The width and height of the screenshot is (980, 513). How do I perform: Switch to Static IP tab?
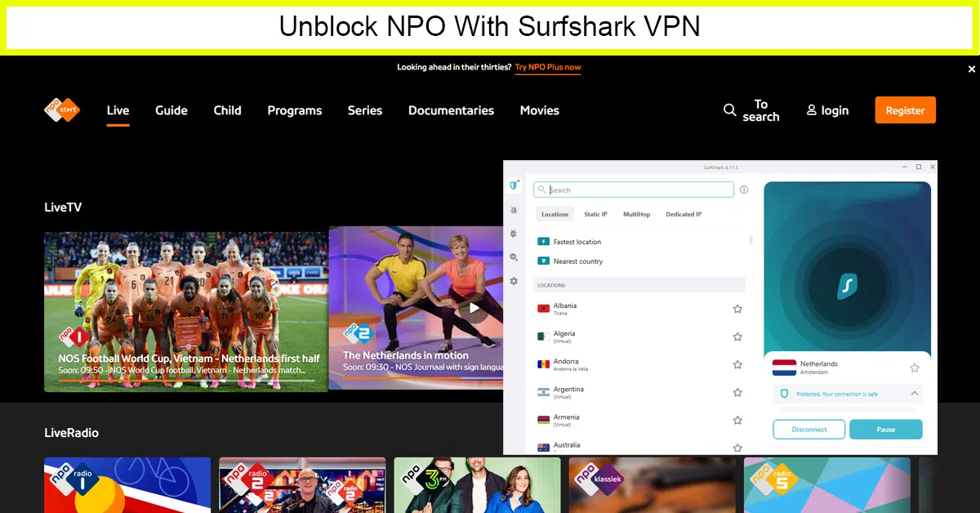click(595, 214)
